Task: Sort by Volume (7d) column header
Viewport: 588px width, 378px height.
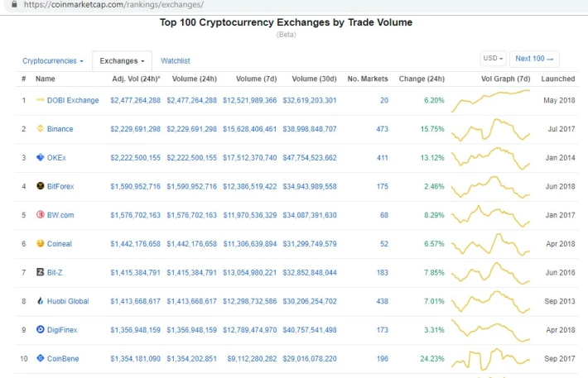Action: coord(256,79)
